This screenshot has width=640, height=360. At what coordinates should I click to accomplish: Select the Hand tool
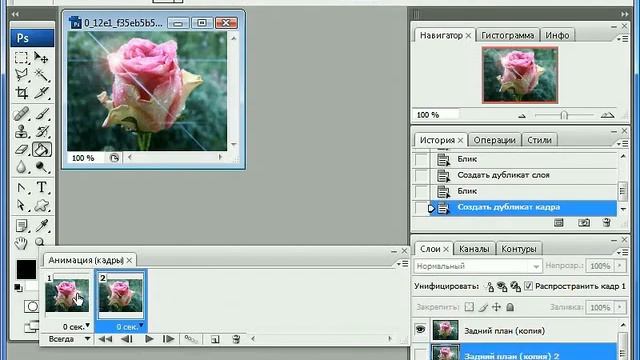[21, 243]
